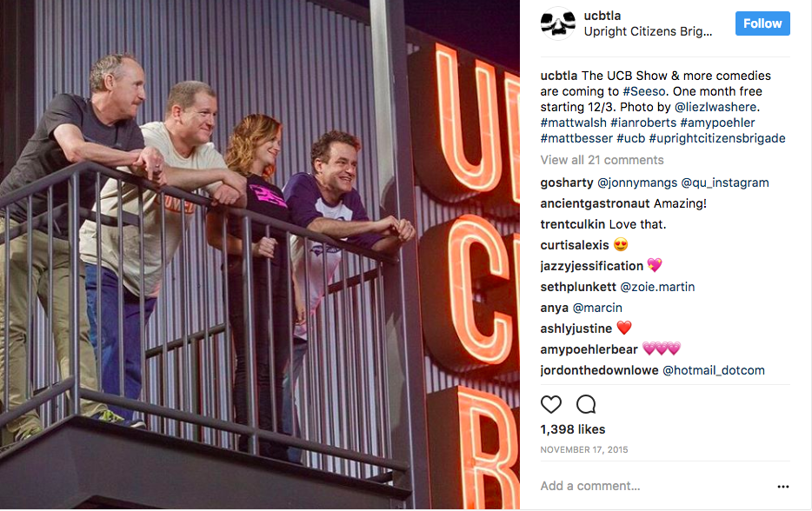The height and width of the screenshot is (511, 812).
Task: Visit amypoehlerbear commenter profile
Action: tap(589, 349)
